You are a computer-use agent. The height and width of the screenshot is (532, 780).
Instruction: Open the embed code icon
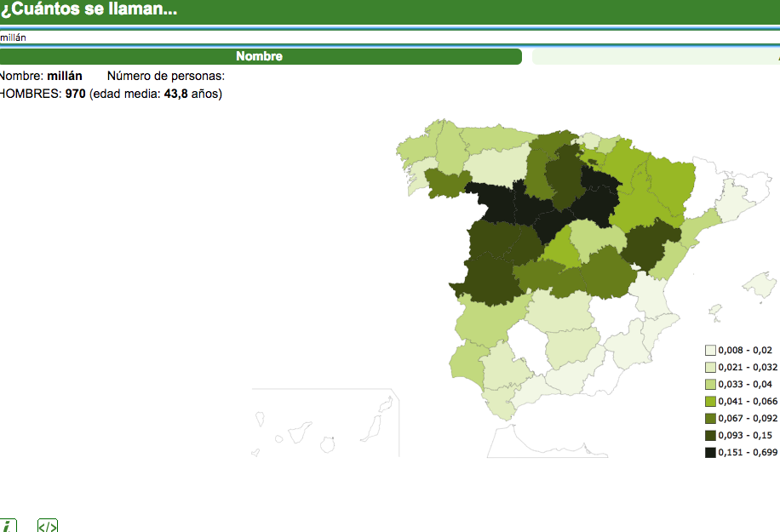point(48,525)
